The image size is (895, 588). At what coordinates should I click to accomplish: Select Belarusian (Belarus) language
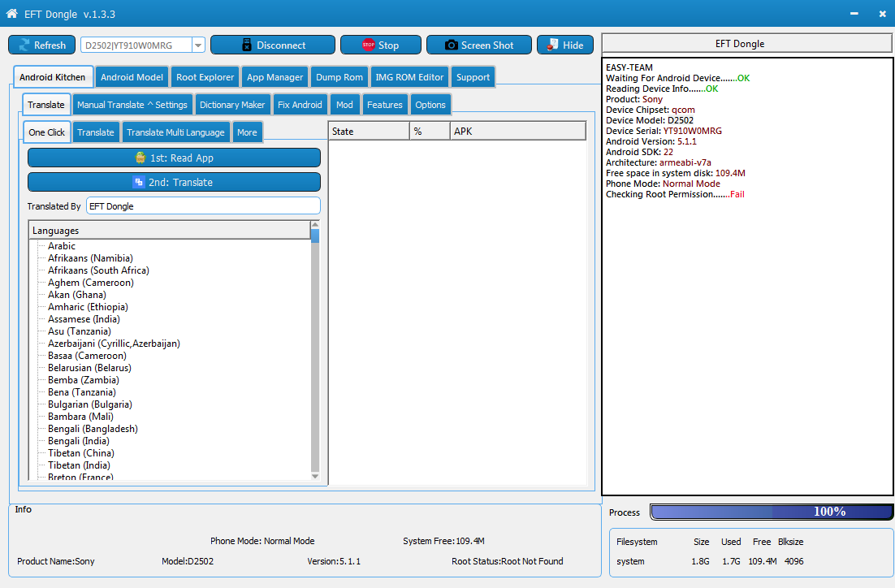pos(89,368)
